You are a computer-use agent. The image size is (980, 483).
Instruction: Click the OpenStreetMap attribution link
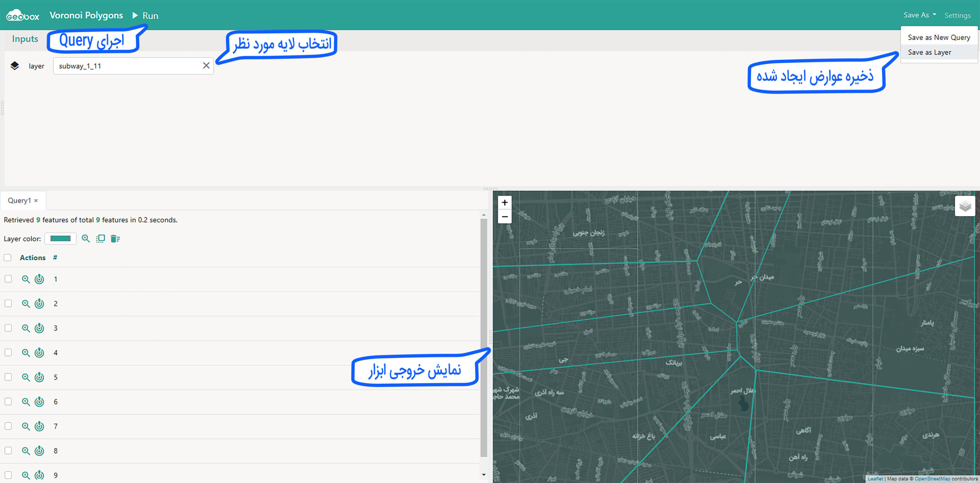point(932,479)
